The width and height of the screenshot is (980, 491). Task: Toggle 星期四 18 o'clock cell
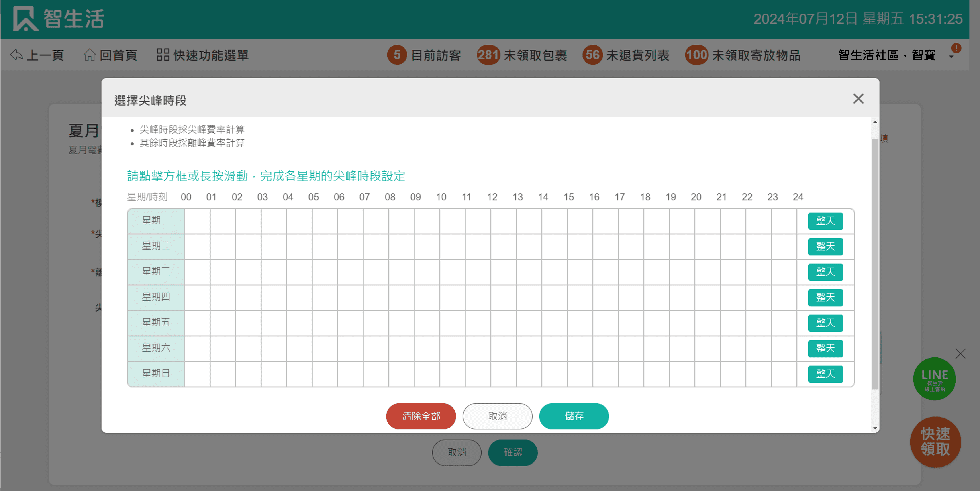(656, 297)
